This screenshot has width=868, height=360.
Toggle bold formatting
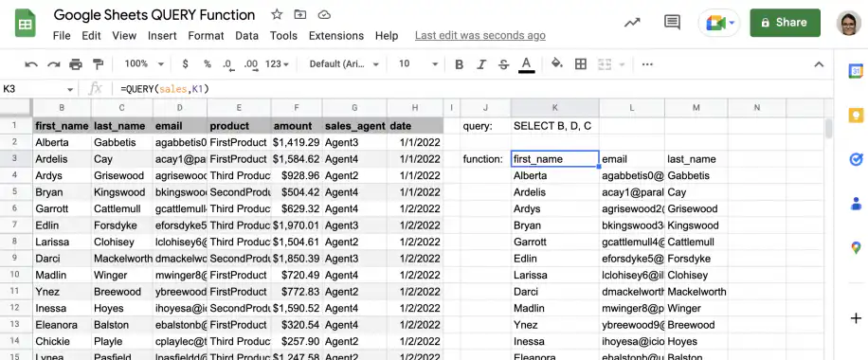[x=459, y=64]
